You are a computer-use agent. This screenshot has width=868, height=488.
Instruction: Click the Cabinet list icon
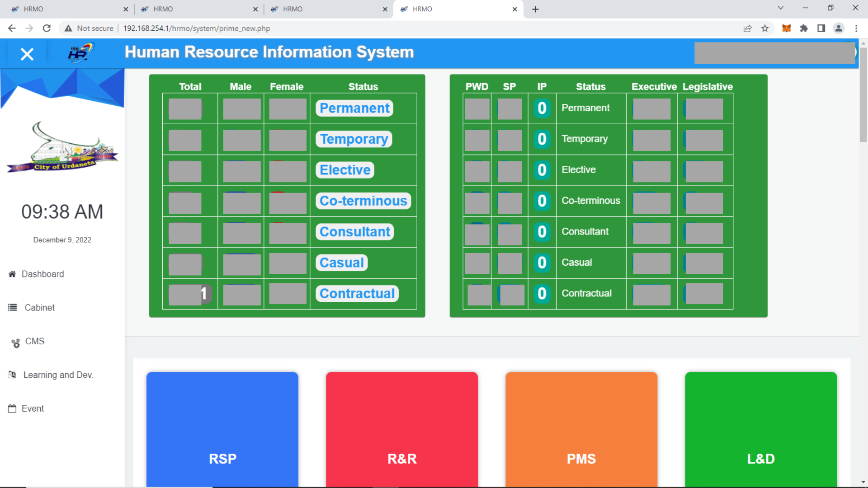(x=12, y=308)
